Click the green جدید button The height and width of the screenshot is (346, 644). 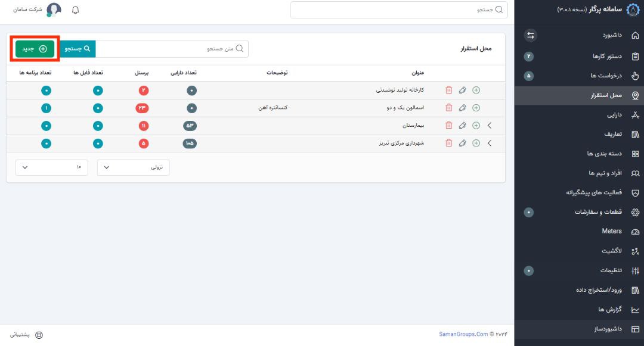pyautogui.click(x=35, y=49)
